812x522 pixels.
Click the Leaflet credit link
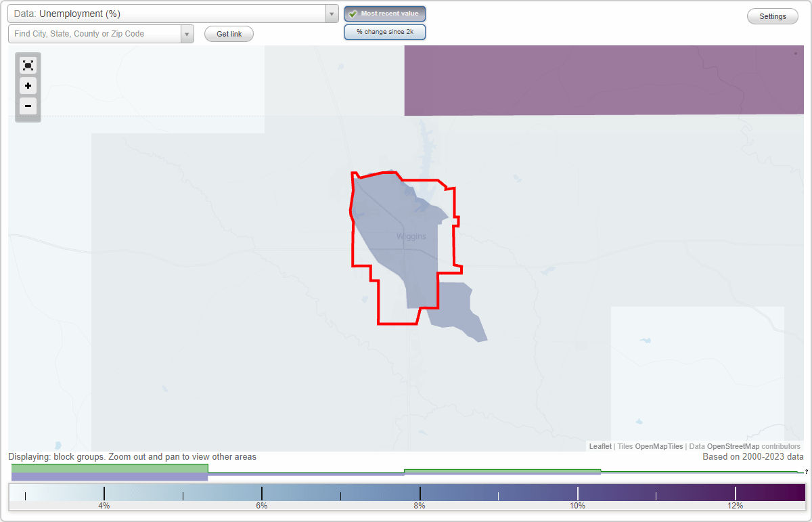[x=600, y=446]
